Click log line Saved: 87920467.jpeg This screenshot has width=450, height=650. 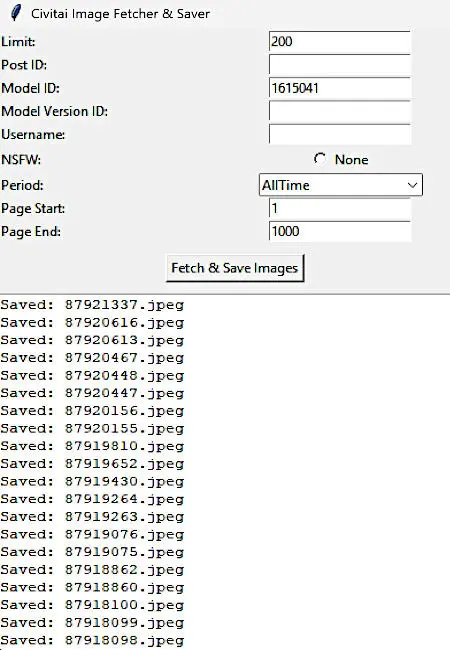coord(92,358)
